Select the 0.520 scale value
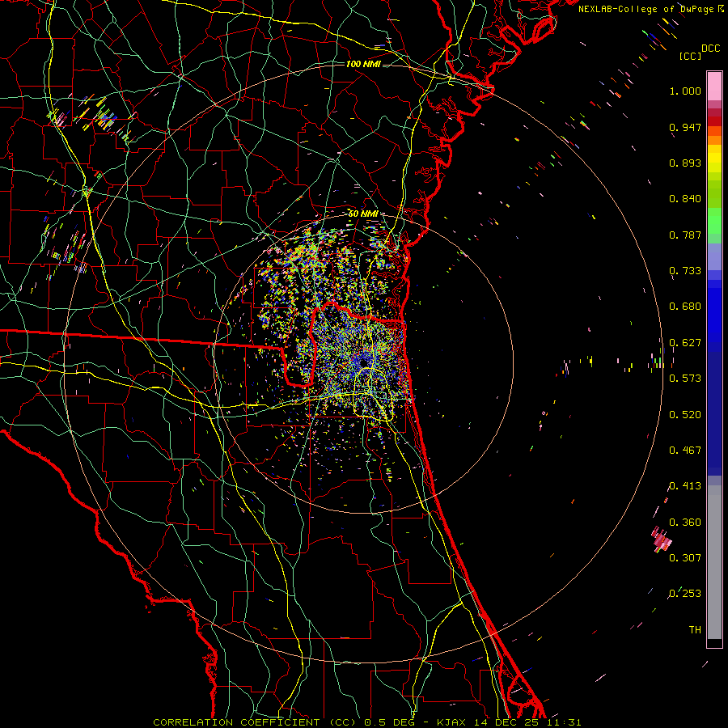This screenshot has height=728, width=728. point(685,415)
